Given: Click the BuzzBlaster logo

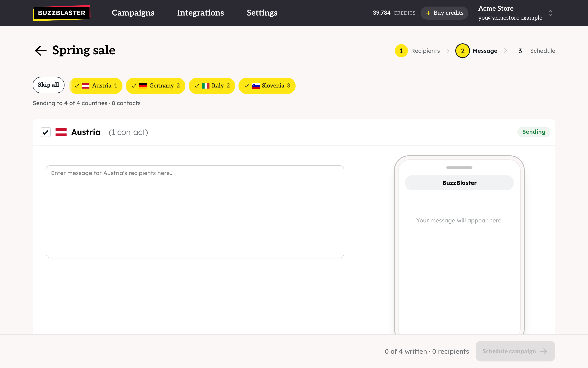Looking at the screenshot, I should (61, 13).
